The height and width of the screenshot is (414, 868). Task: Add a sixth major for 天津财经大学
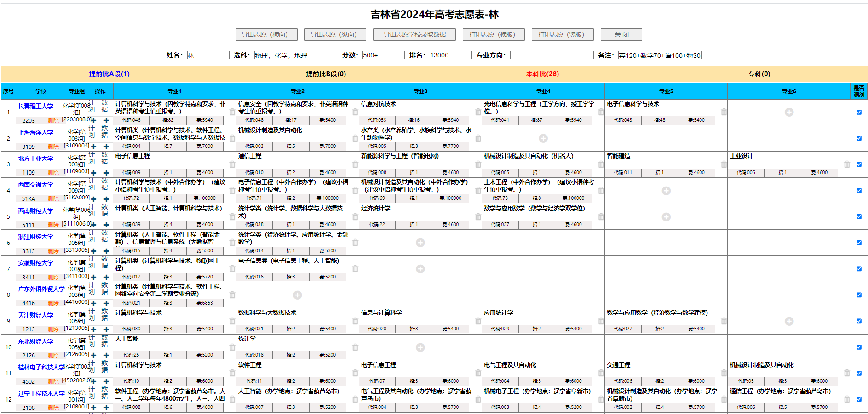pyautogui.click(x=789, y=321)
